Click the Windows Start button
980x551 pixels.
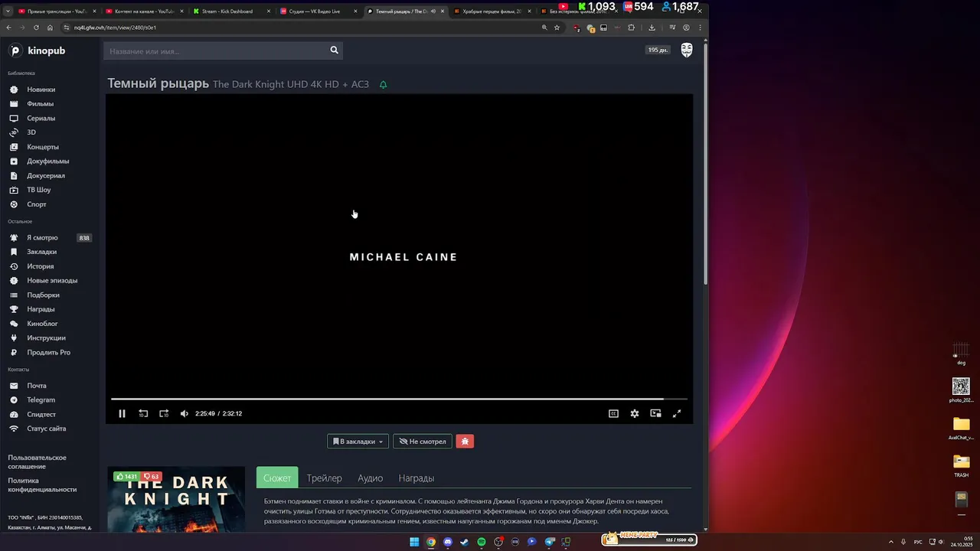[414, 542]
